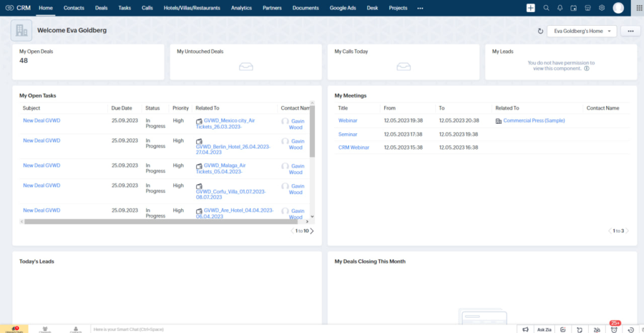644x333 pixels.
Task: Open the marketplace store icon
Action: (587, 8)
